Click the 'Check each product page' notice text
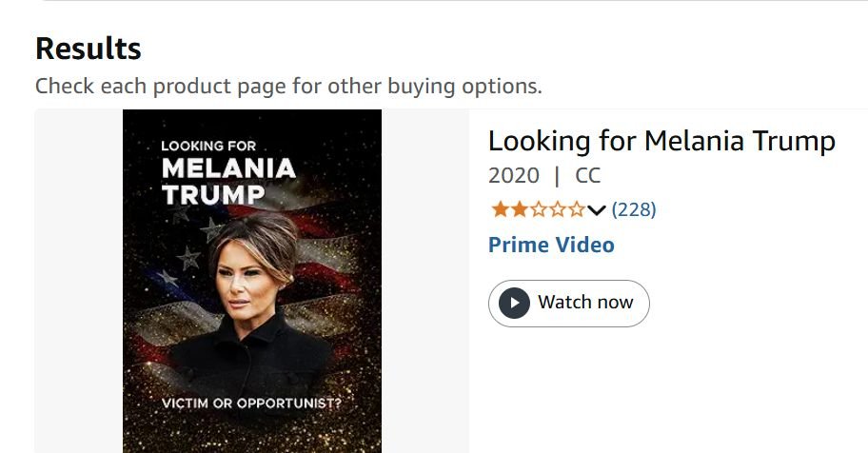This screenshot has height=453, width=868. (288, 86)
